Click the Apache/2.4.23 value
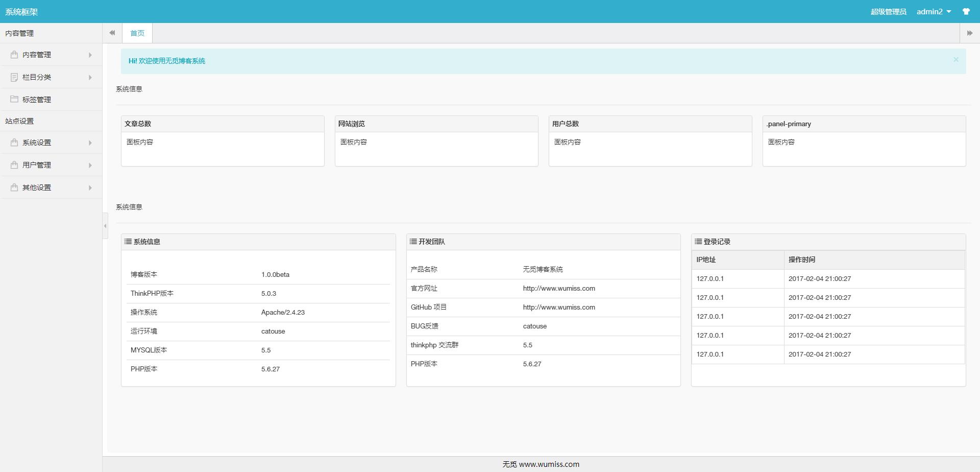 point(283,312)
